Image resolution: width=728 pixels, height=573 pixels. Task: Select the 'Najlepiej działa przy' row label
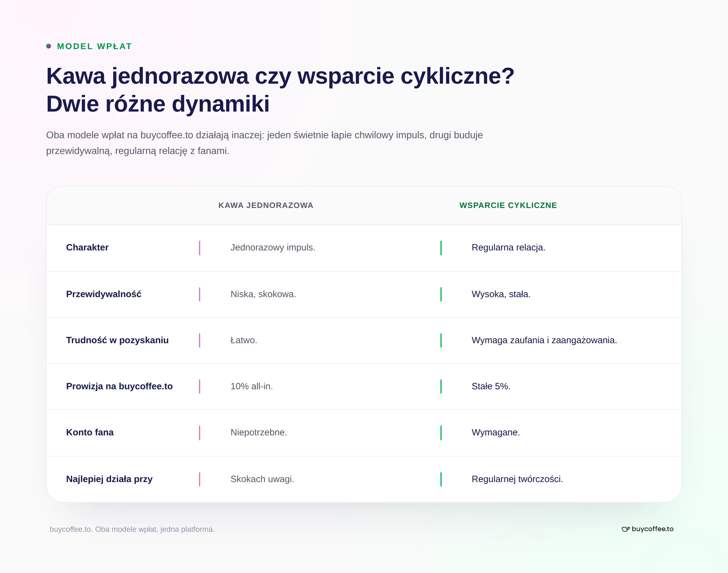[x=110, y=479]
